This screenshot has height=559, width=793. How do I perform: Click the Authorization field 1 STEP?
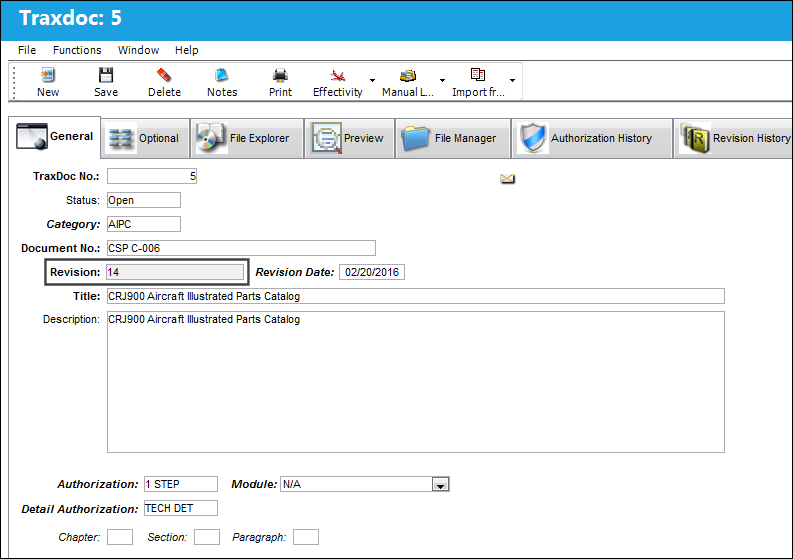click(x=181, y=484)
